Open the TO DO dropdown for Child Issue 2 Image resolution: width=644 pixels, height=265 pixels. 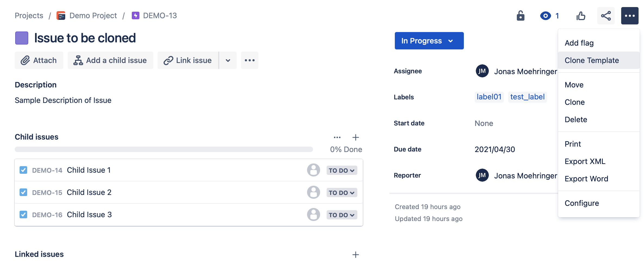[x=342, y=193]
